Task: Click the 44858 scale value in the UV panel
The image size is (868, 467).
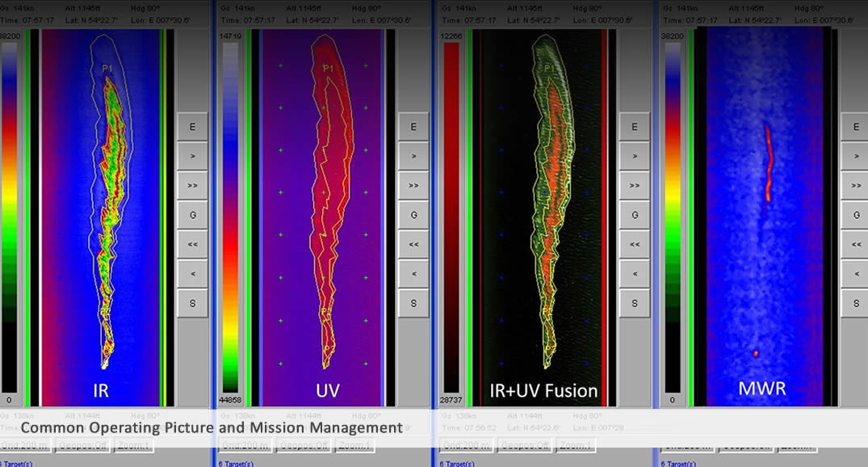Action: point(230,399)
